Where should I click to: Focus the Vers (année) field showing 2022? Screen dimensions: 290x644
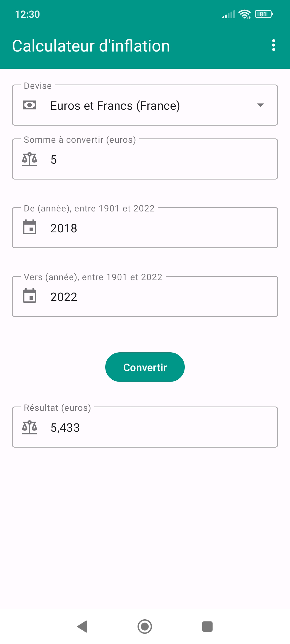161,297
